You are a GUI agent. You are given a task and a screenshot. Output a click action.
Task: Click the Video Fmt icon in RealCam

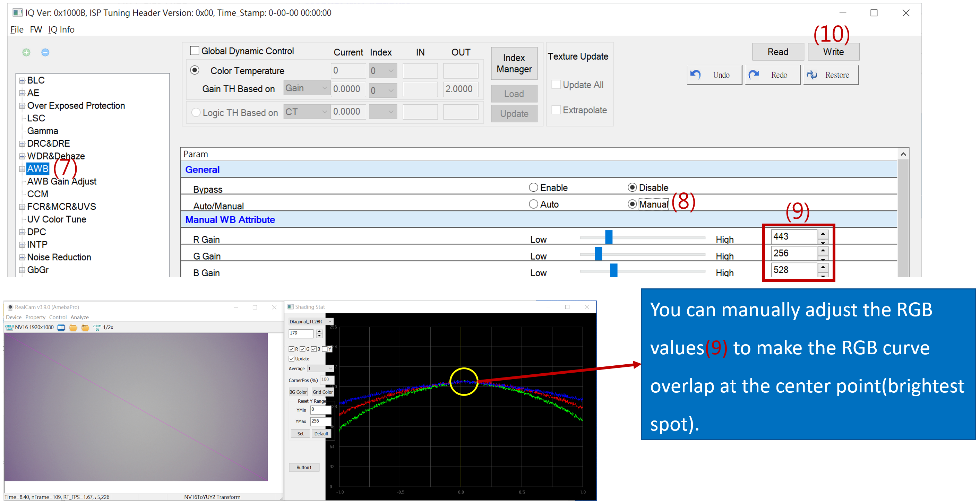pyautogui.click(x=9, y=328)
